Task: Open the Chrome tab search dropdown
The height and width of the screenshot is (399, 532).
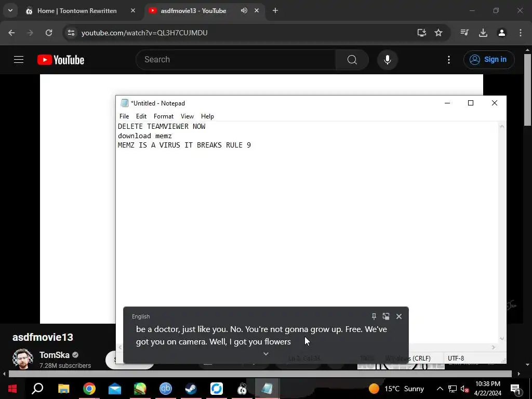Action: pos(10,10)
